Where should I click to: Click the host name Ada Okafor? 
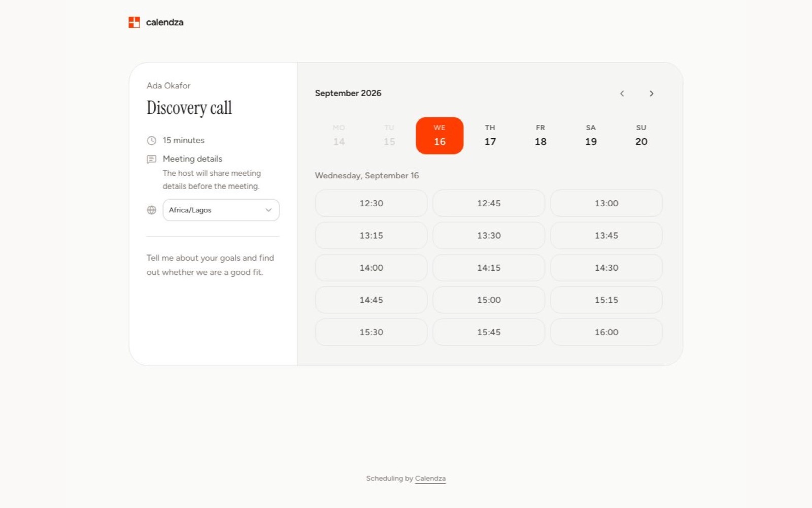[x=168, y=86]
